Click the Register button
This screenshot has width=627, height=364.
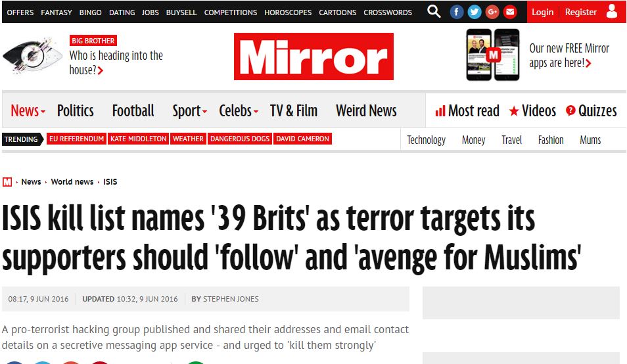tap(580, 12)
